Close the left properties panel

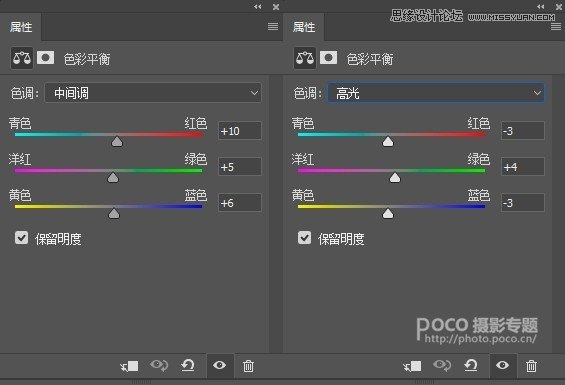click(276, 6)
